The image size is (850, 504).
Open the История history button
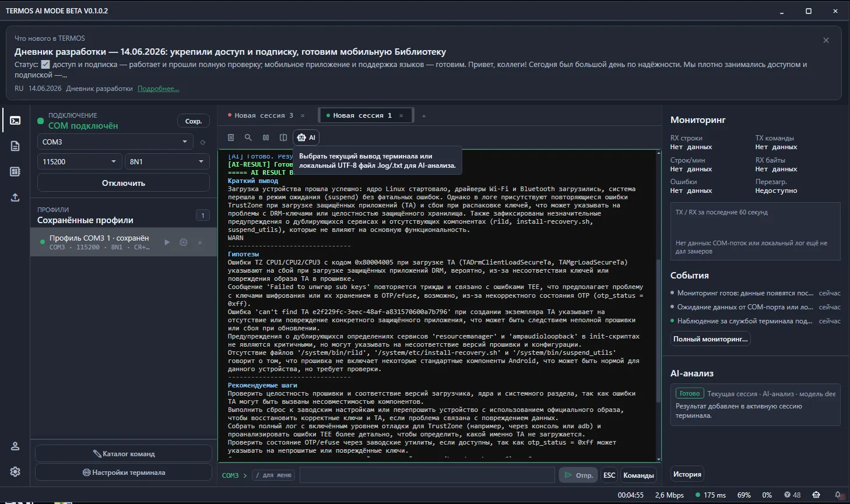687,474
